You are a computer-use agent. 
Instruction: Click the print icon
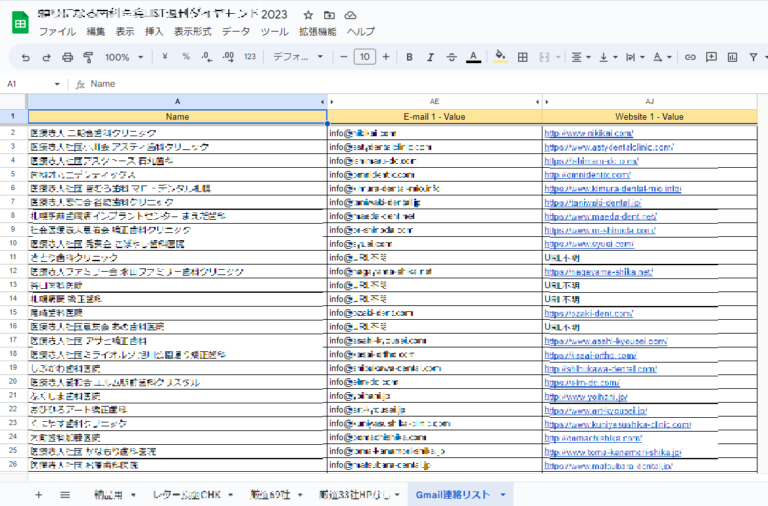click(x=68, y=57)
